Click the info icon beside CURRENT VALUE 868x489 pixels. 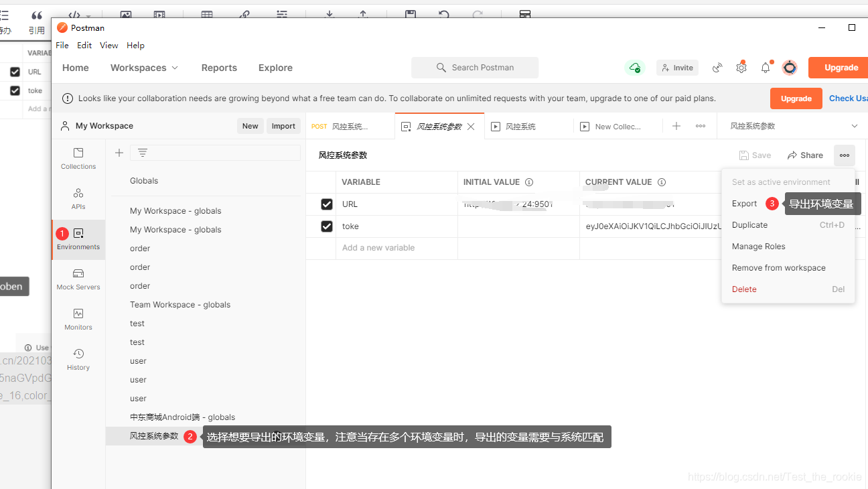click(x=662, y=182)
